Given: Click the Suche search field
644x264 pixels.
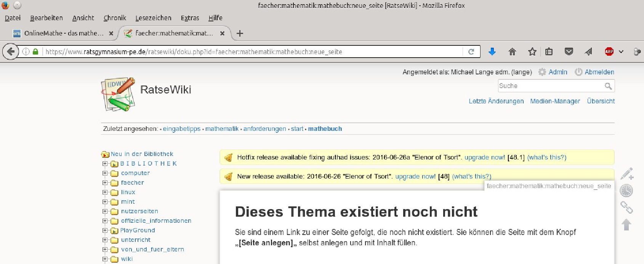Looking at the screenshot, I should tap(550, 86).
